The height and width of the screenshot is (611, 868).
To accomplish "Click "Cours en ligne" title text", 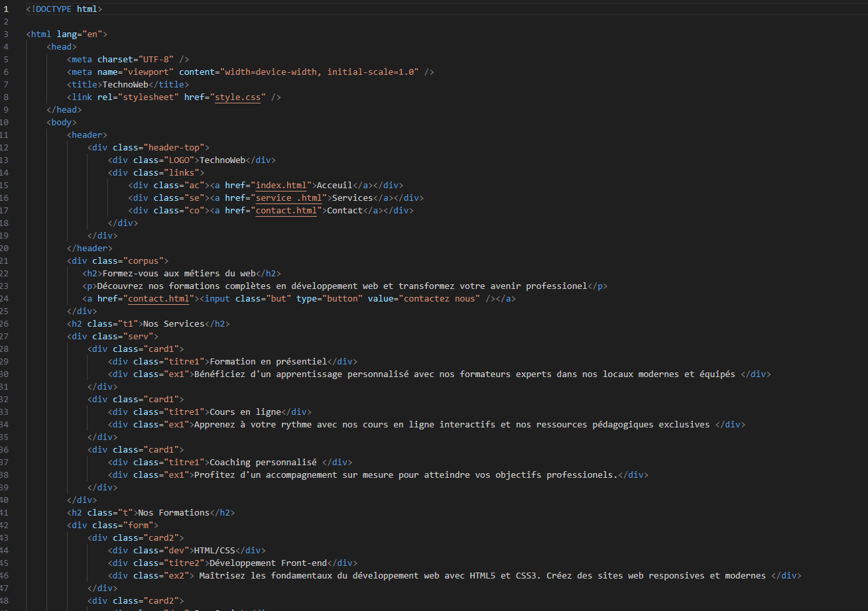I will point(245,412).
